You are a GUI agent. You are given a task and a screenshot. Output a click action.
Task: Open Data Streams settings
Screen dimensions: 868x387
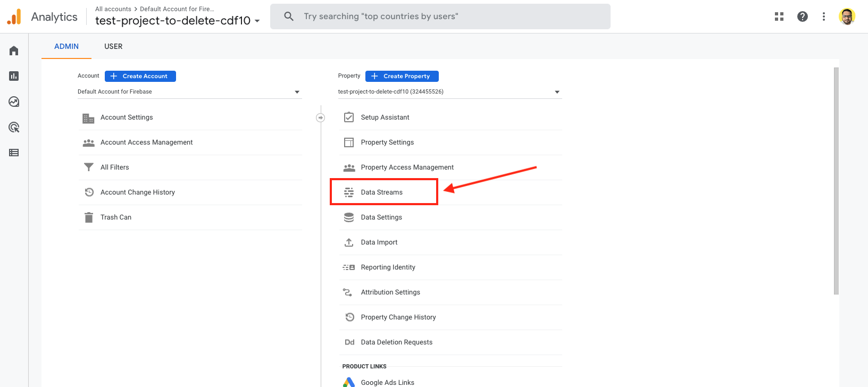[382, 192]
